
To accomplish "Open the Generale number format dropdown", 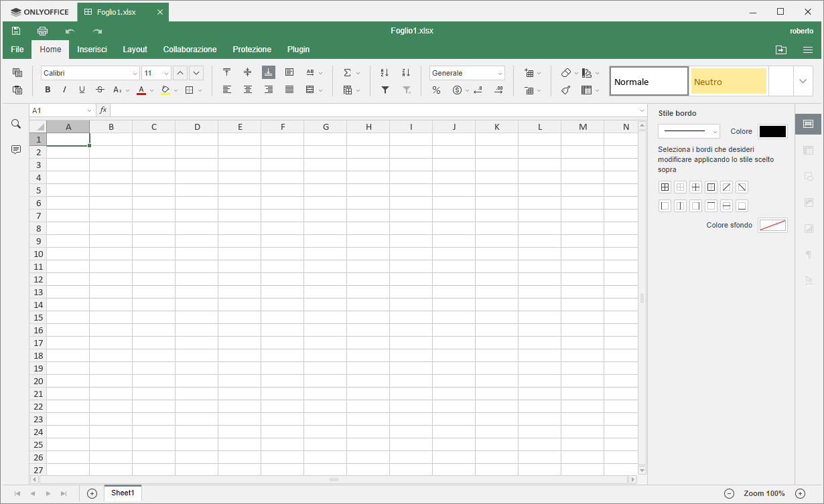I will point(500,74).
